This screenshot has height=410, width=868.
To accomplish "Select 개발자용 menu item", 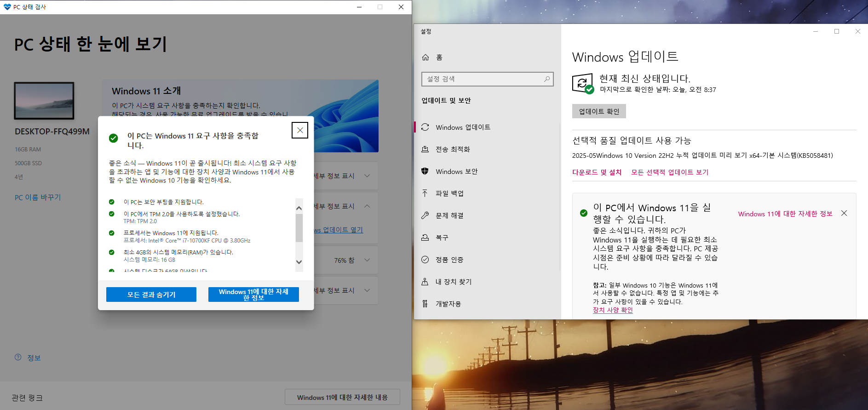I will (x=487, y=304).
